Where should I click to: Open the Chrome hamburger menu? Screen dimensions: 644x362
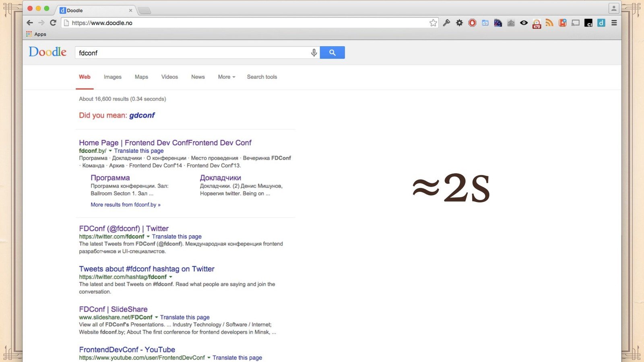pyautogui.click(x=614, y=23)
